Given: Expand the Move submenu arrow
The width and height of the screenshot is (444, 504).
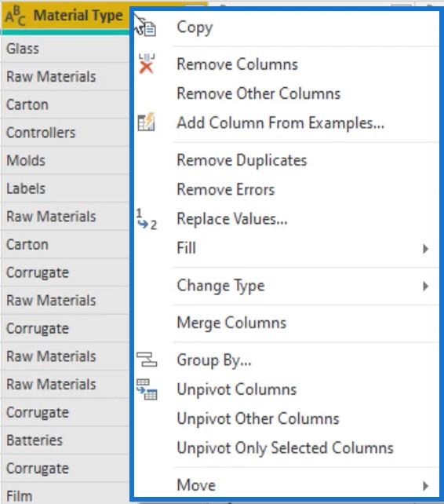Looking at the screenshot, I should click(426, 485).
